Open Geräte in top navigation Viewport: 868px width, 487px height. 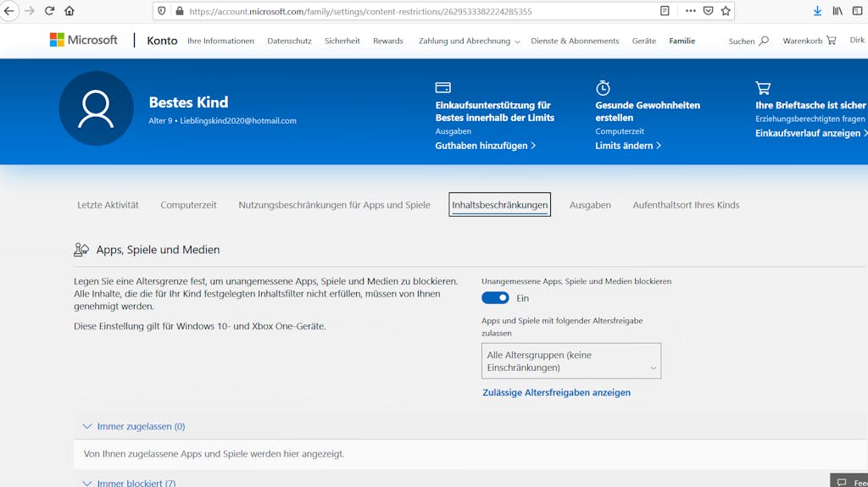(x=644, y=41)
